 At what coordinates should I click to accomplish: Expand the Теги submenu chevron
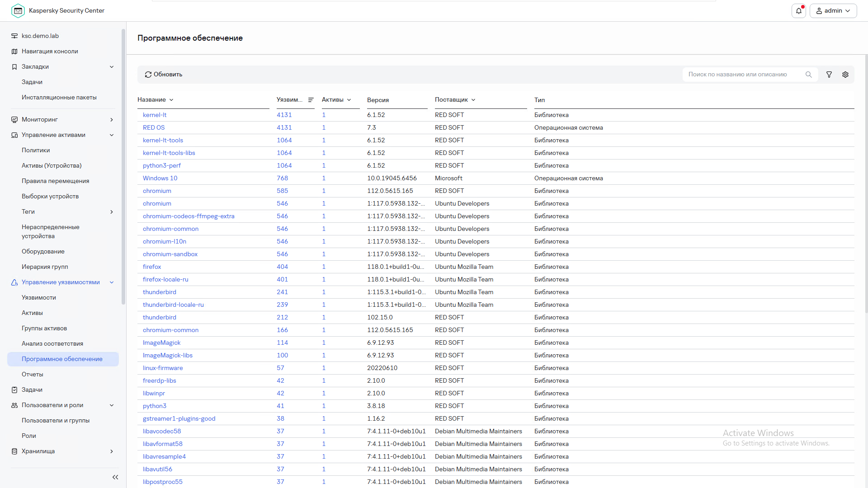(x=112, y=212)
